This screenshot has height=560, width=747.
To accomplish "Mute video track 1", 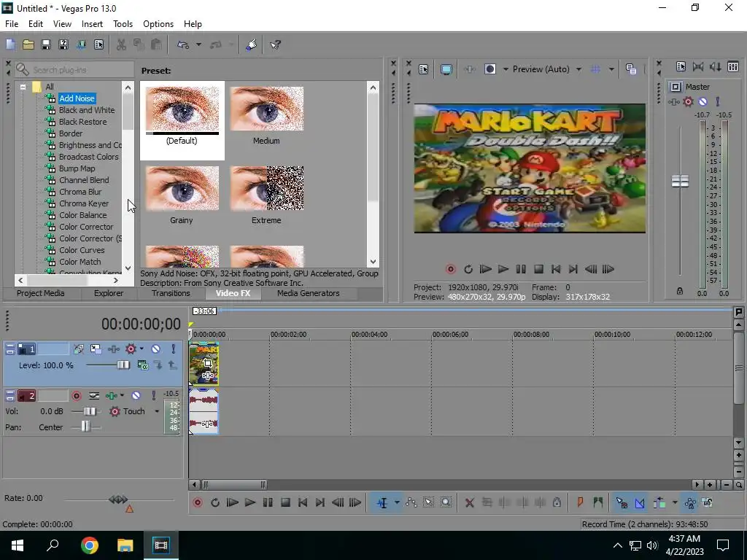I will click(x=156, y=349).
